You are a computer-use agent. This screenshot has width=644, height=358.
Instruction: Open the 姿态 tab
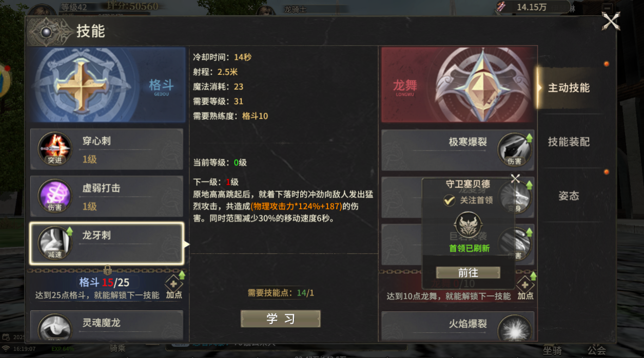[x=569, y=196]
